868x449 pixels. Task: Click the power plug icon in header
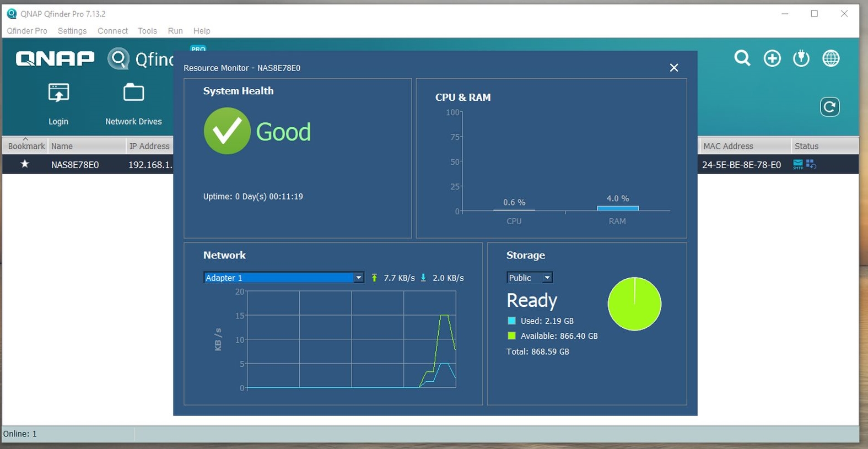[x=801, y=58]
